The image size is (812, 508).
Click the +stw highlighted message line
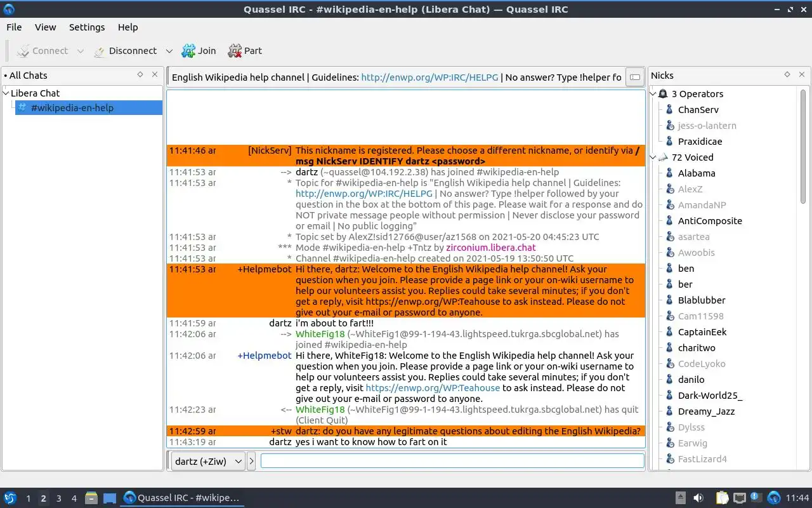point(406,431)
